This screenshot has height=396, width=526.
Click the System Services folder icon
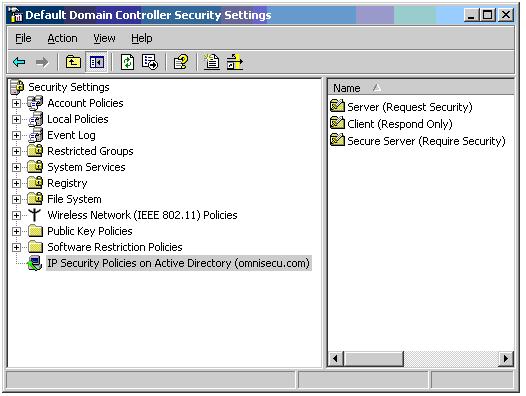pyautogui.click(x=35, y=167)
